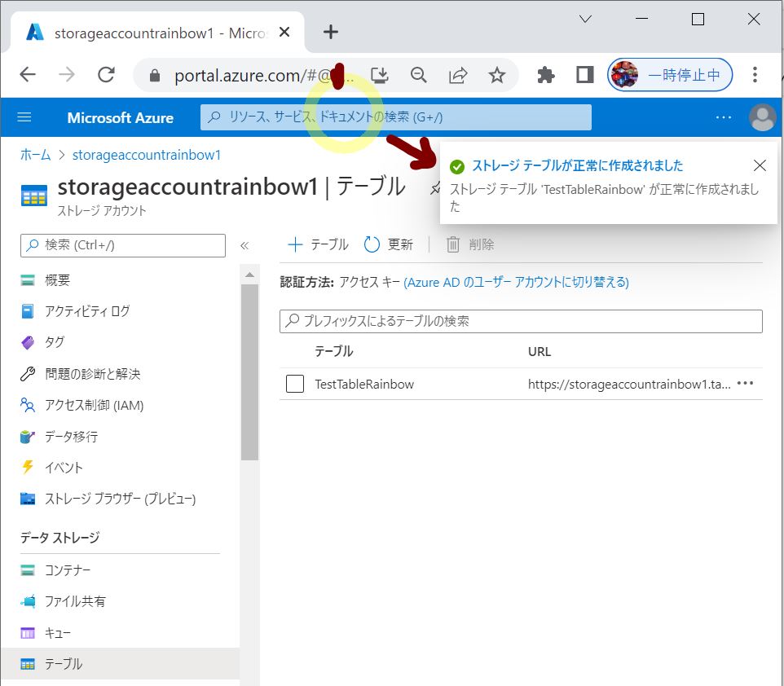Open the Azure portal hamburger menu
The image size is (784, 686).
coord(24,117)
